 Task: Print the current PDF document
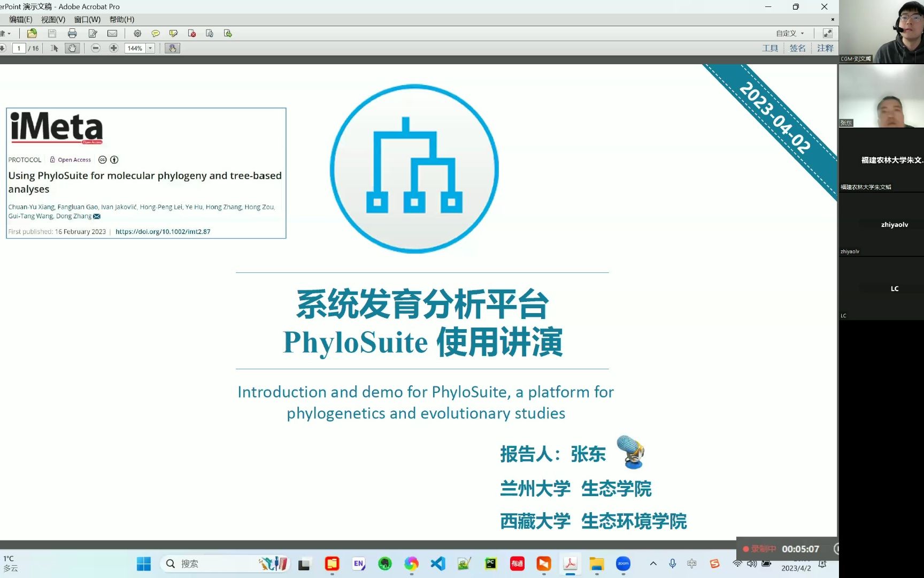click(x=72, y=33)
